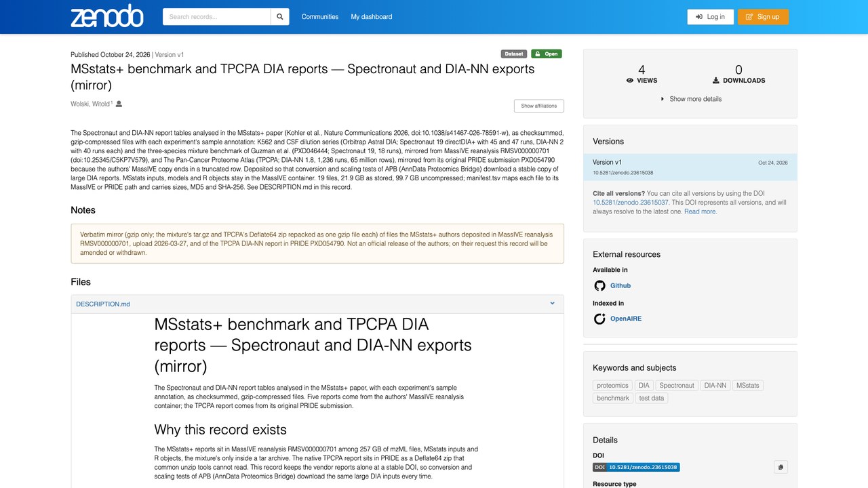The width and height of the screenshot is (868, 488).
Task: Click the DIA-NN keyword tag
Action: coord(715,386)
